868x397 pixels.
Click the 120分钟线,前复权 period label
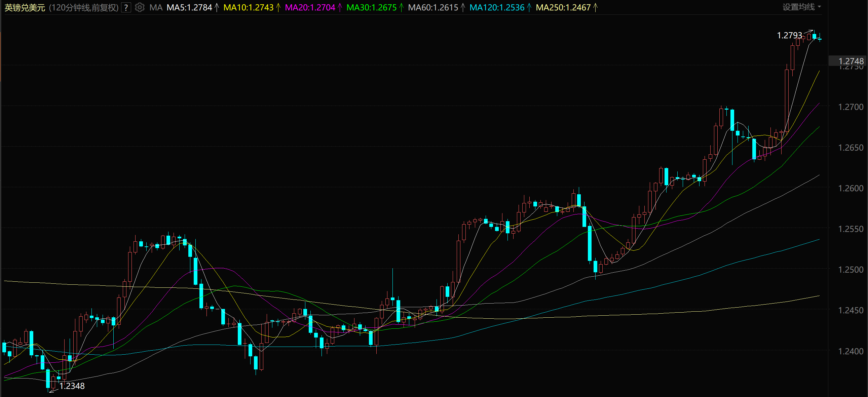[x=83, y=7]
